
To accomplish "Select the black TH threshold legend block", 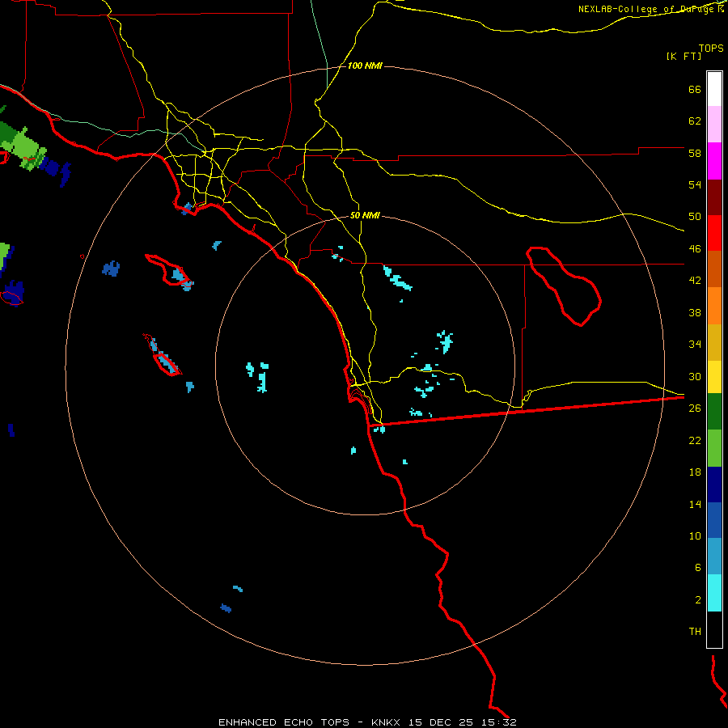I will (714, 629).
